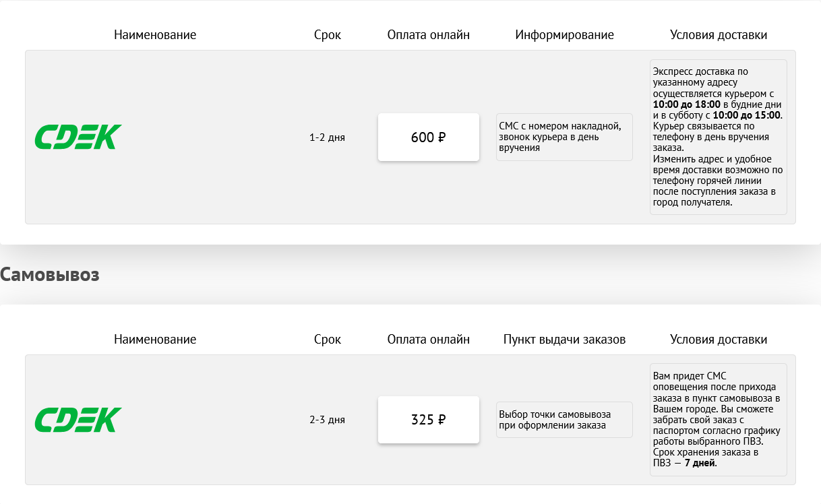Click the CDEK logo in the 325 ₽ row

(x=78, y=420)
